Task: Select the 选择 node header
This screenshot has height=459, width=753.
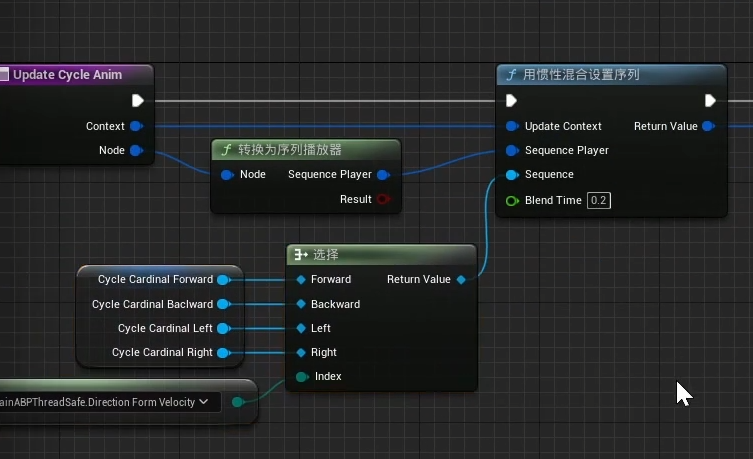Action: coord(381,254)
